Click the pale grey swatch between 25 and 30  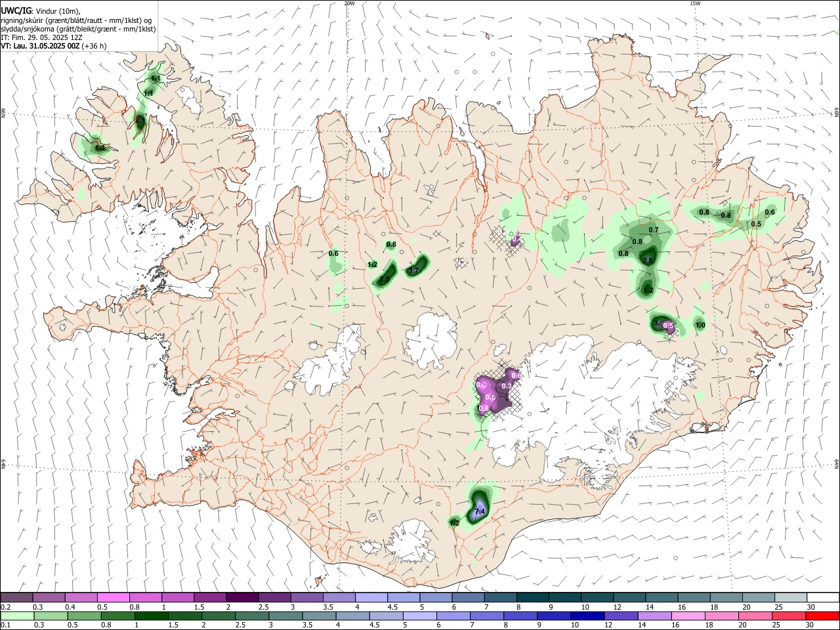[791, 597]
